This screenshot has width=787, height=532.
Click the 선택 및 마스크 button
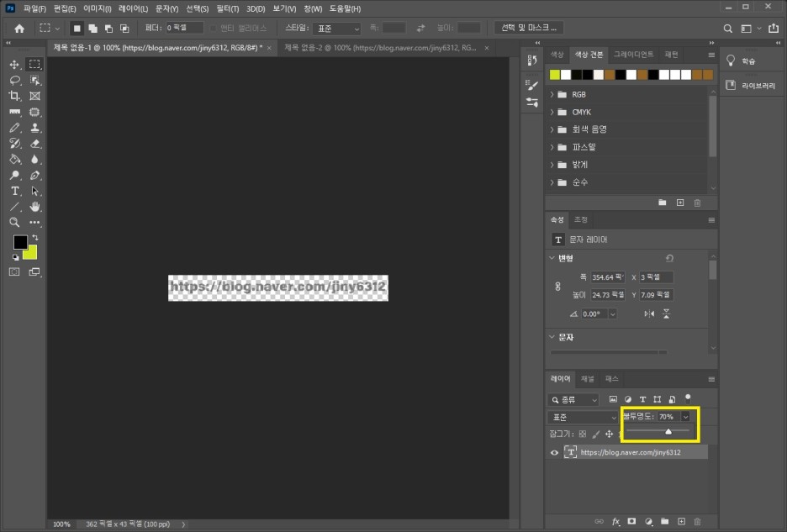click(529, 28)
